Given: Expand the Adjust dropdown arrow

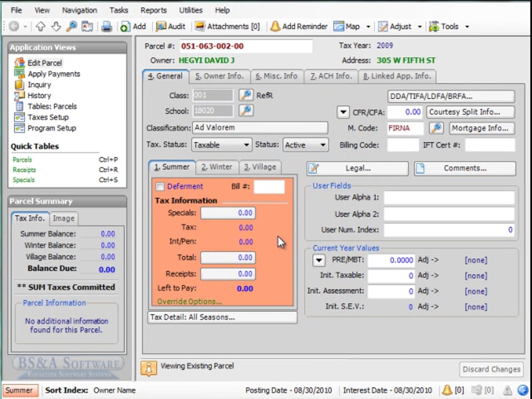Looking at the screenshot, I should tap(420, 27).
